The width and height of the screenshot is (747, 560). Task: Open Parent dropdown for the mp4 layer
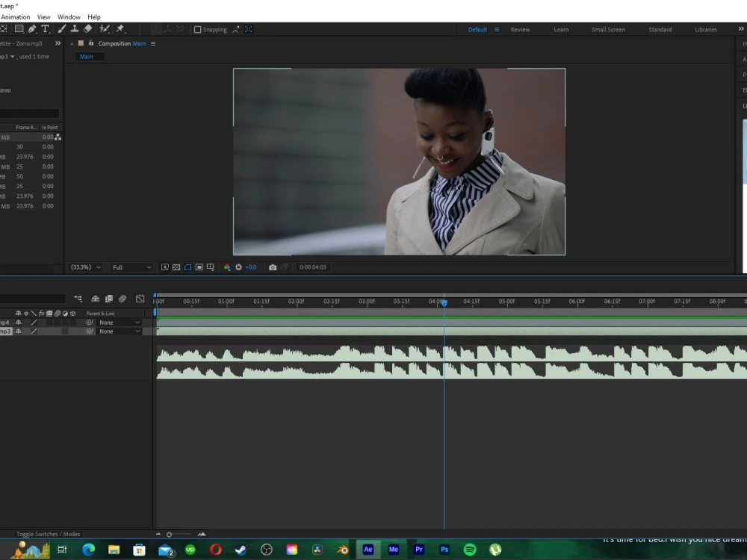(119, 323)
